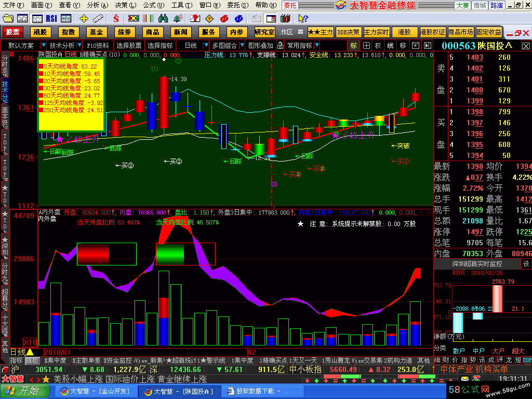
Task: Open the 委托(S) menu
Action: point(237,5)
